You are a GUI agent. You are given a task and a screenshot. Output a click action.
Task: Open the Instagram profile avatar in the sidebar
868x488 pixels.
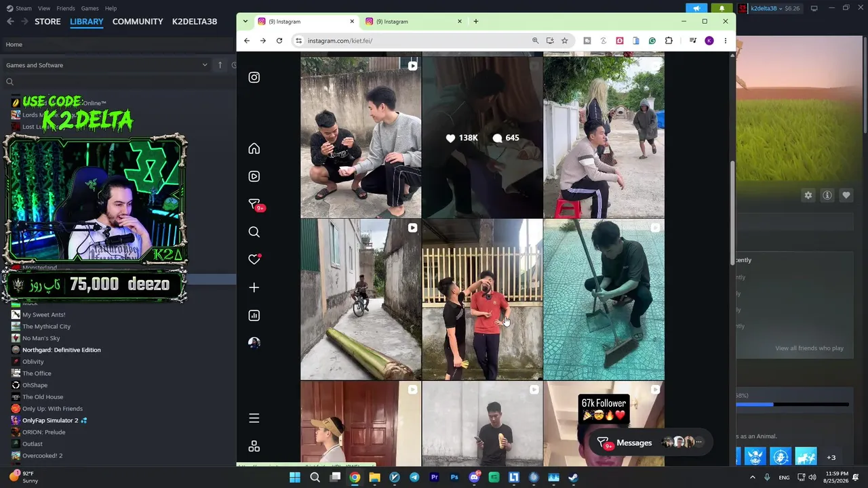click(254, 343)
